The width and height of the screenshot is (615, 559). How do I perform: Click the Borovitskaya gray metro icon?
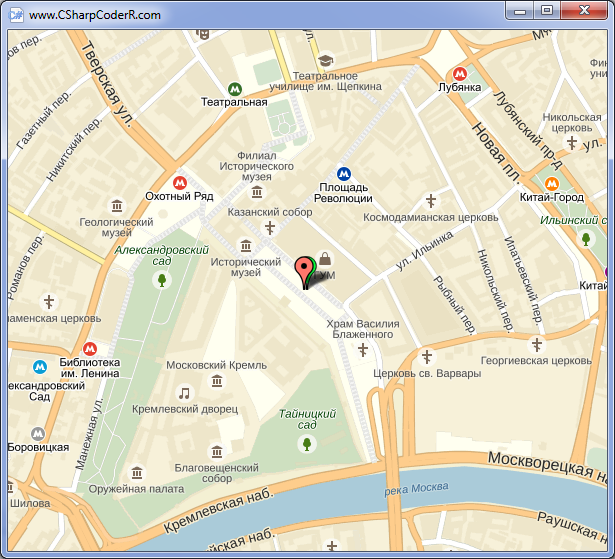pyautogui.click(x=38, y=434)
